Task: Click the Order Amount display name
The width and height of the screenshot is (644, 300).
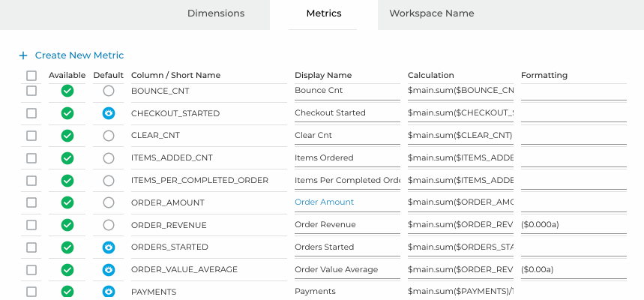Action: pyautogui.click(x=324, y=202)
